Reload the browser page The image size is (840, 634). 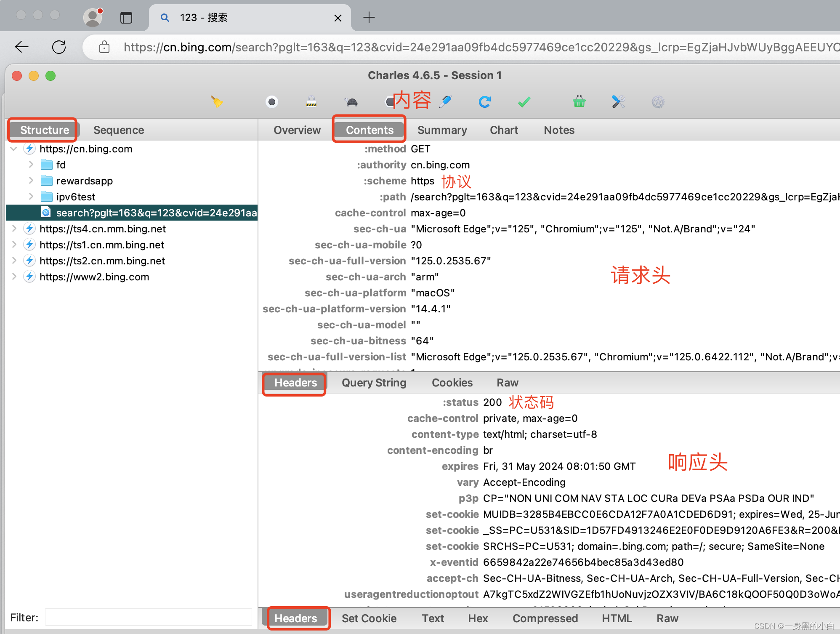pos(59,47)
